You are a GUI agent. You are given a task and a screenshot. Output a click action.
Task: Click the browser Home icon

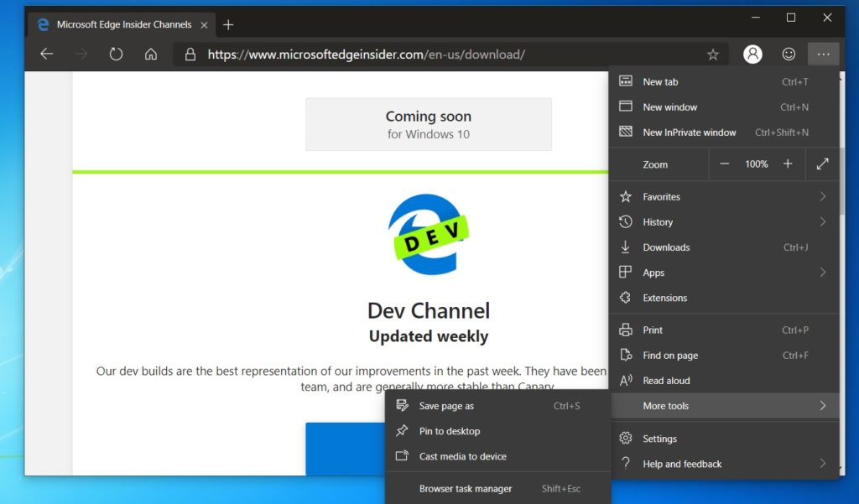tap(150, 54)
